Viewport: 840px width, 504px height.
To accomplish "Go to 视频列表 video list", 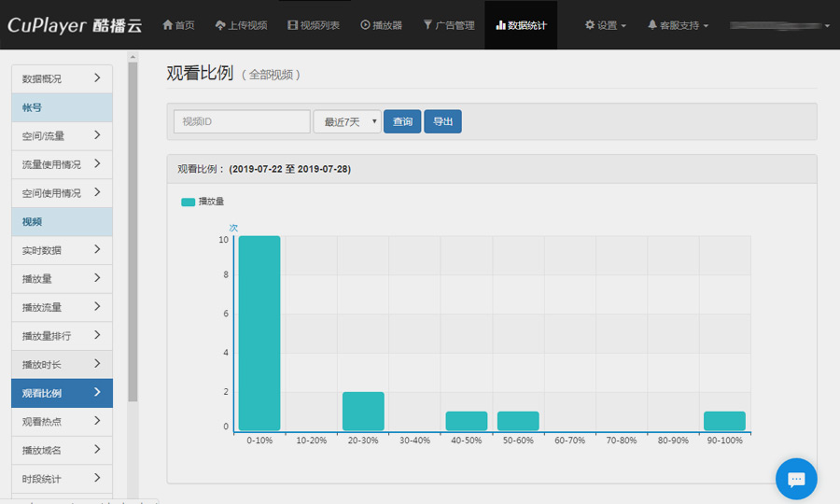I will click(314, 25).
